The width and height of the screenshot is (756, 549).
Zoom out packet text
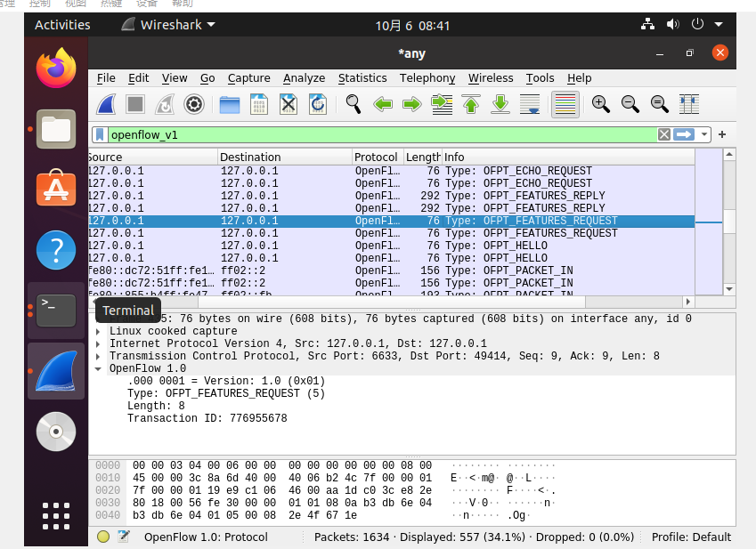tap(630, 104)
